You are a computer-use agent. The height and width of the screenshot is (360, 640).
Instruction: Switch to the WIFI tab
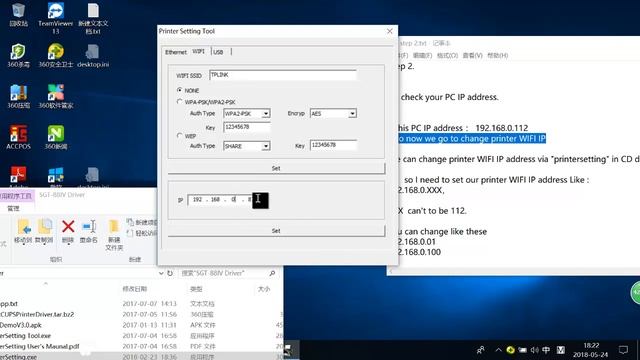tap(199, 51)
